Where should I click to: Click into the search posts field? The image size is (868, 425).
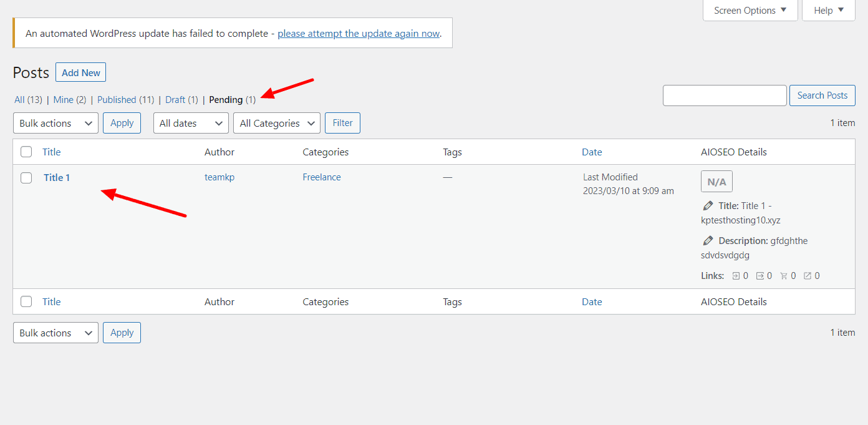725,95
